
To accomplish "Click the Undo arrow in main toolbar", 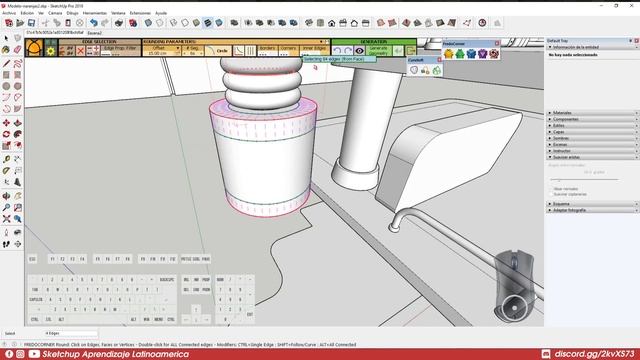I will coord(94,23).
